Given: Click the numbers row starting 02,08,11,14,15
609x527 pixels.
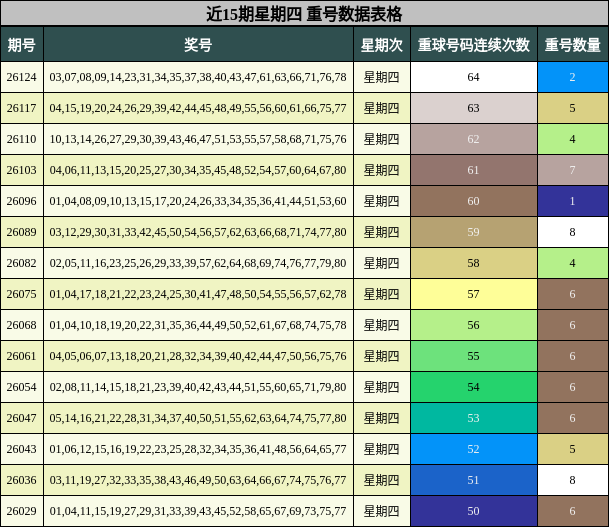Looking at the screenshot, I should tap(198, 387).
